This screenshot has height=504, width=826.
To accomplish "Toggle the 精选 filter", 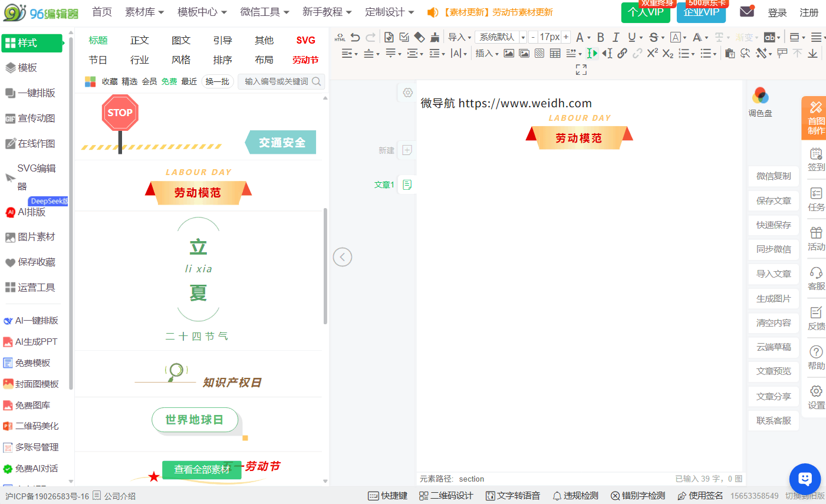I will [x=130, y=81].
